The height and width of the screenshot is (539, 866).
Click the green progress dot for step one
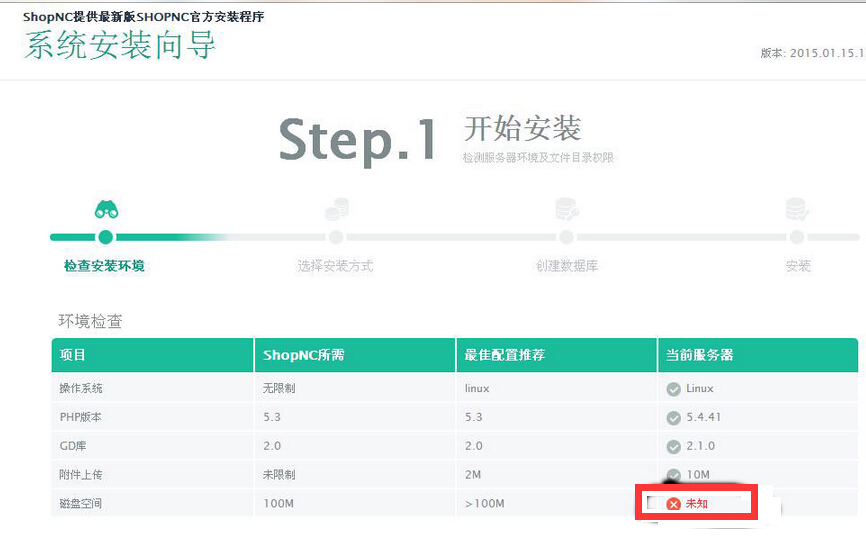(106, 237)
